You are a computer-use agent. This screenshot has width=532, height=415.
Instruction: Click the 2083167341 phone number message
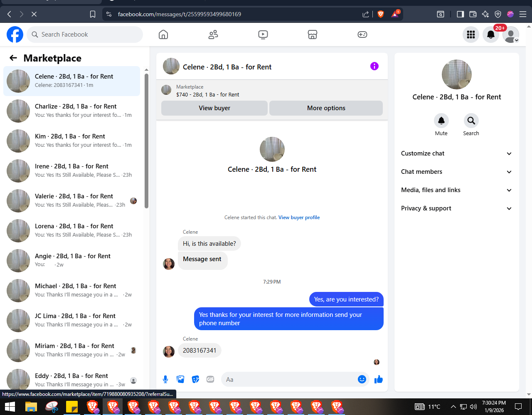(x=199, y=351)
